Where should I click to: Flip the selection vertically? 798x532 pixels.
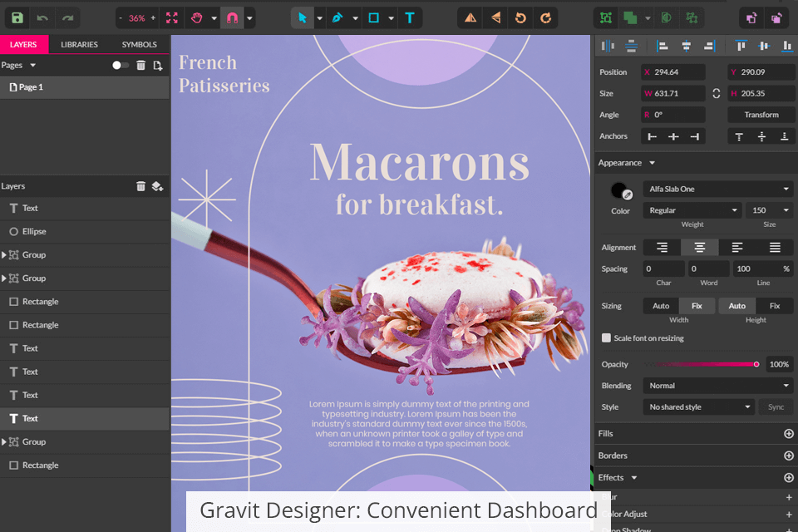[495, 18]
